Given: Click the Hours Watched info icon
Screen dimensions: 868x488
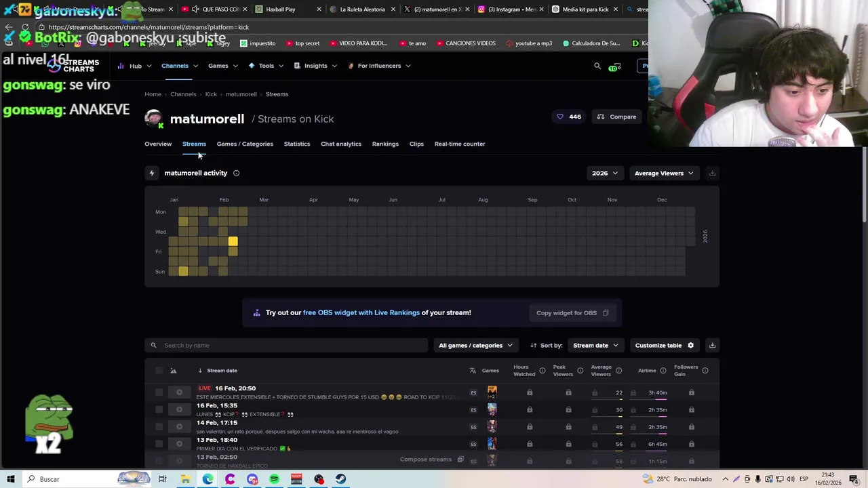Looking at the screenshot, I should pyautogui.click(x=542, y=371).
